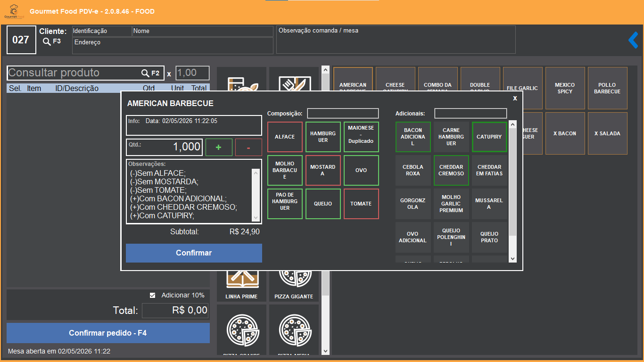644x362 pixels.
Task: Toggle MAIONESE Duplicado composition item
Action: point(361,137)
